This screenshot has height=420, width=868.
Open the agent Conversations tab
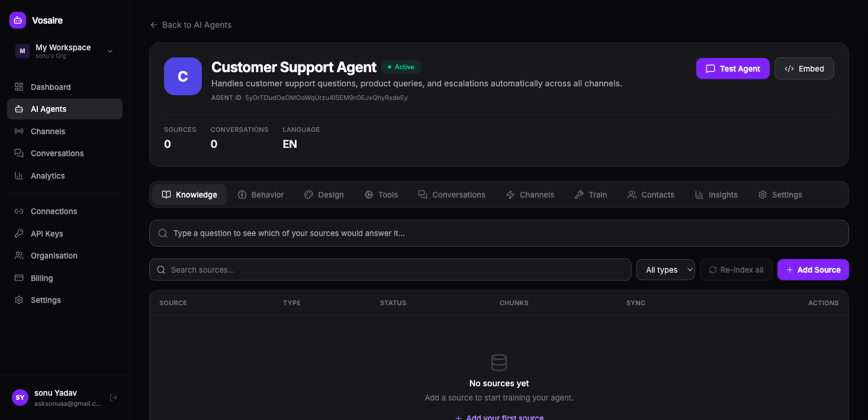452,195
